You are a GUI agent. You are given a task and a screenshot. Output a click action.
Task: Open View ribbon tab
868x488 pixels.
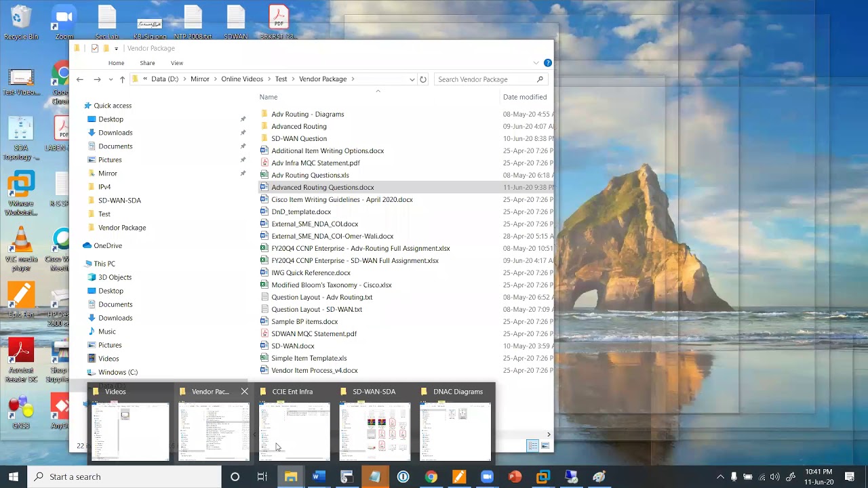176,63
